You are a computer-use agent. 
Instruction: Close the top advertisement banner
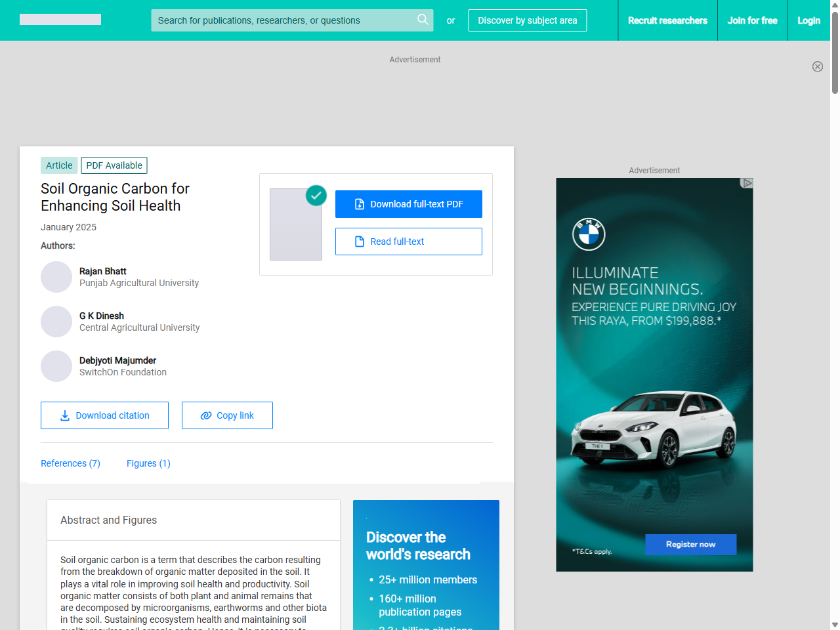click(817, 66)
